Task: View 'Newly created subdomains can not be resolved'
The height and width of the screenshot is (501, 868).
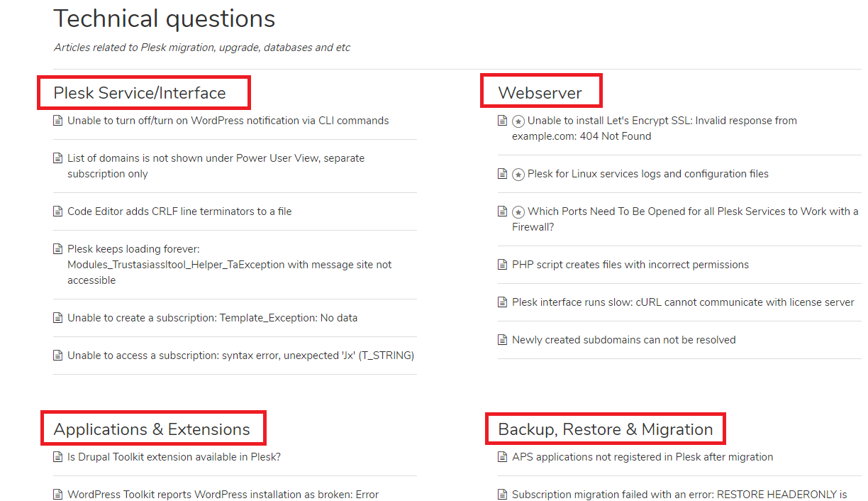Action: 623,340
